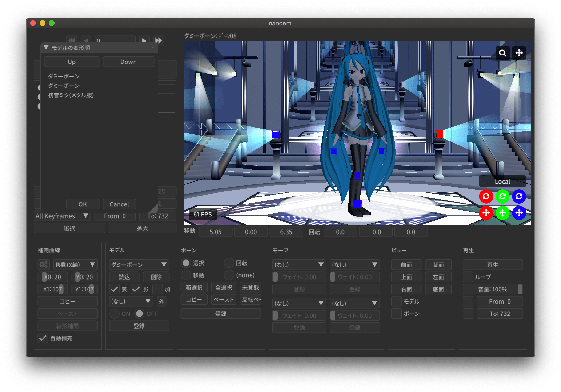Screen dimensions: 561x392
Task: Click the red move X-axis icon
Action: click(x=486, y=213)
